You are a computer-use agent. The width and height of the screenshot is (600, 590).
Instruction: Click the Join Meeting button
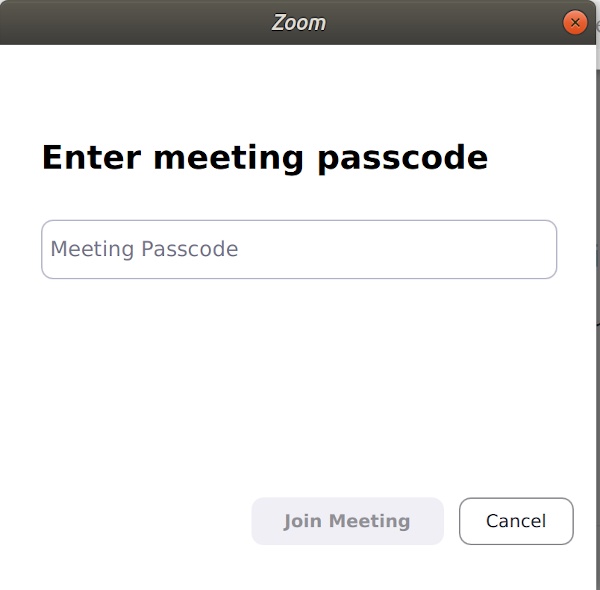click(x=347, y=521)
